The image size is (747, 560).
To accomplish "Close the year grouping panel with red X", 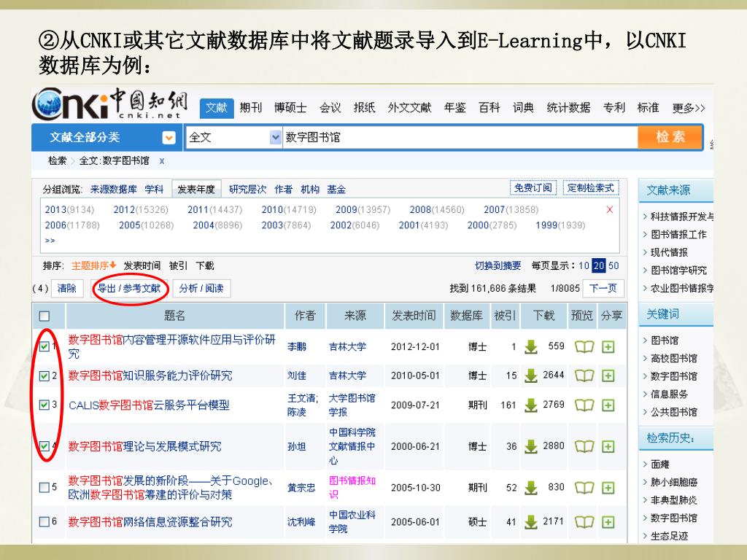I will [x=609, y=209].
